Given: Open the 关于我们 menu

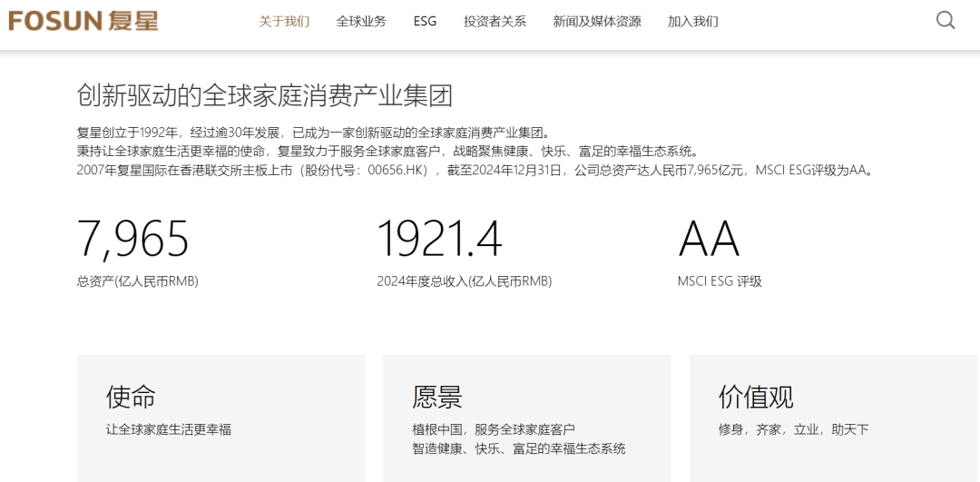Looking at the screenshot, I should tap(284, 21).
